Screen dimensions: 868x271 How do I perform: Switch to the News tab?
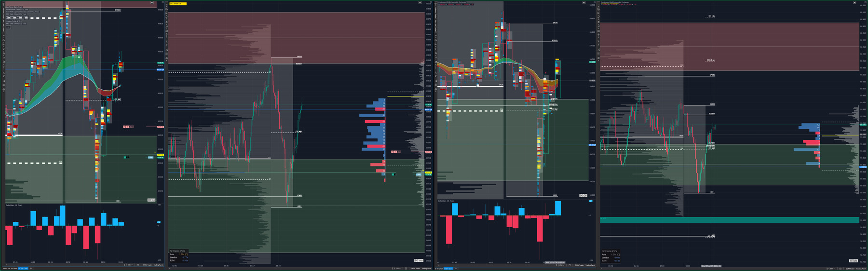(5, 269)
